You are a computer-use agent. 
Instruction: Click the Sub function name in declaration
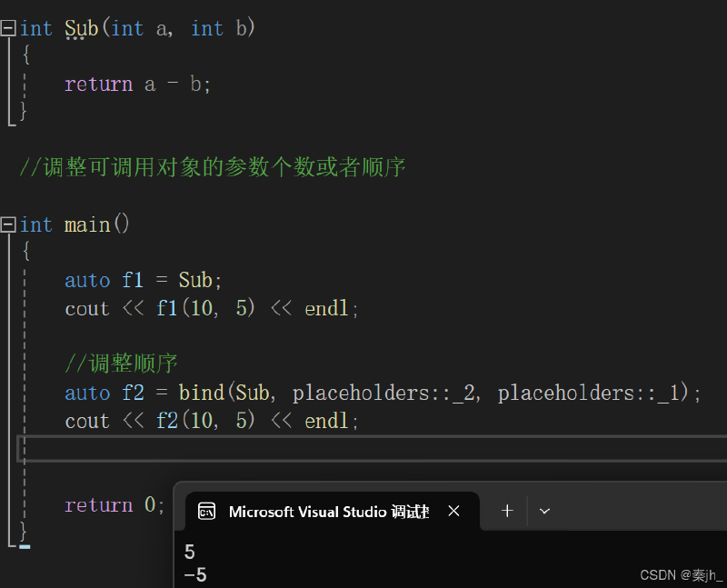pyautogui.click(x=81, y=29)
